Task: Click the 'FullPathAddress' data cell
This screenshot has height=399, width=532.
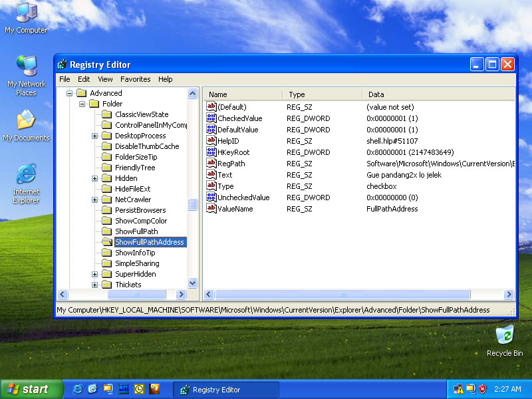Action: click(392, 209)
